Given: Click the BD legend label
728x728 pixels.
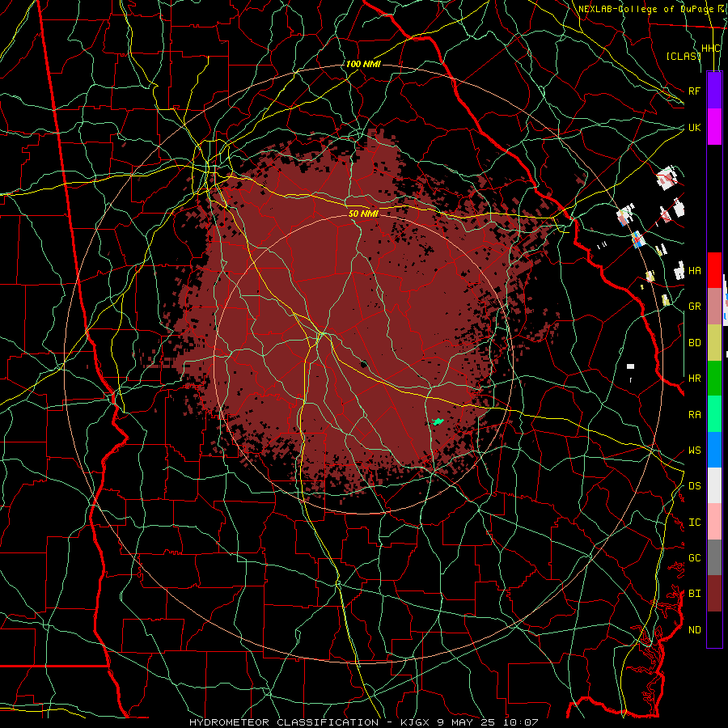Looking at the screenshot, I should tap(695, 343).
